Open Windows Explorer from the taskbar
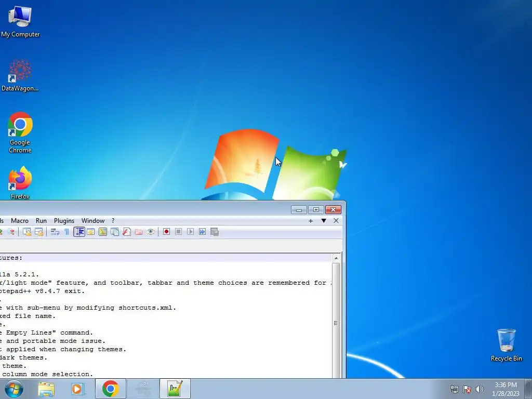This screenshot has width=532, height=399. (x=46, y=389)
